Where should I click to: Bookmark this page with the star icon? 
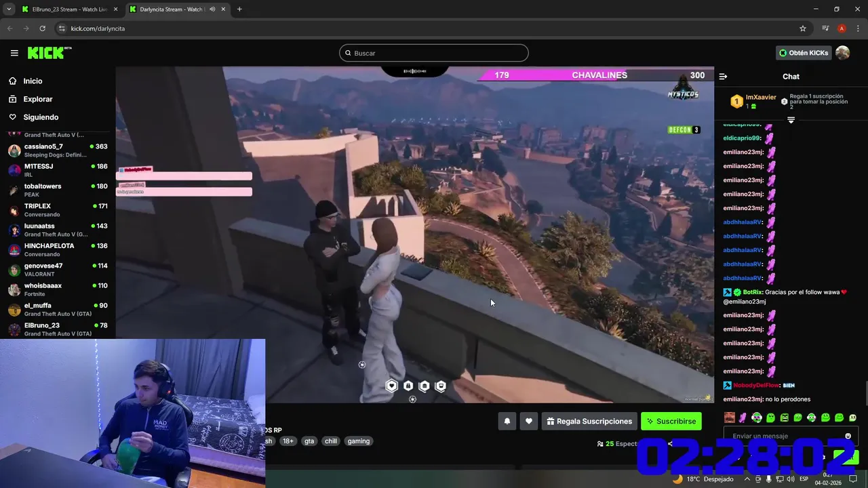tap(803, 28)
